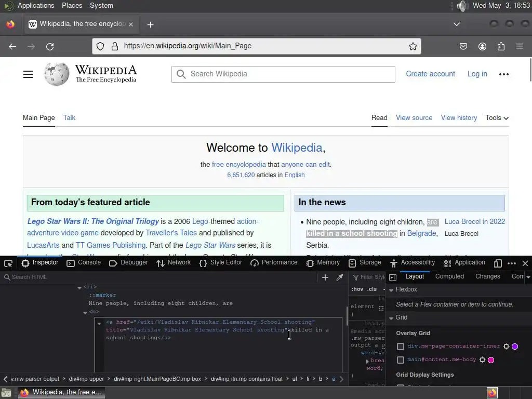Click the purple grid color swatch

pyautogui.click(x=515, y=347)
